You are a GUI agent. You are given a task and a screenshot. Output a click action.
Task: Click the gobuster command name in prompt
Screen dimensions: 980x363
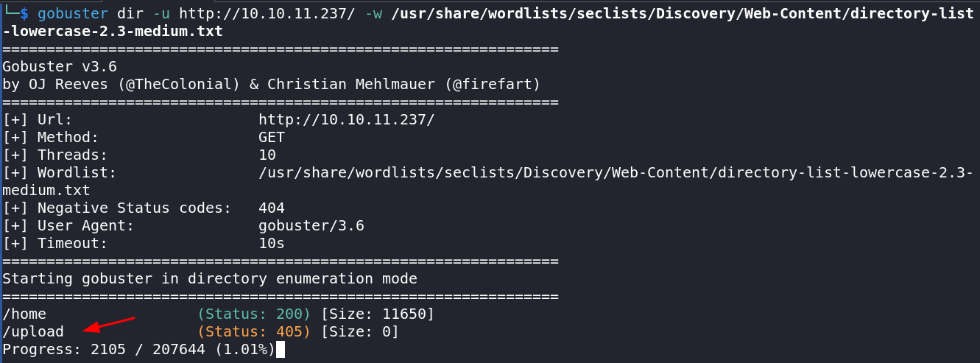tap(72, 14)
